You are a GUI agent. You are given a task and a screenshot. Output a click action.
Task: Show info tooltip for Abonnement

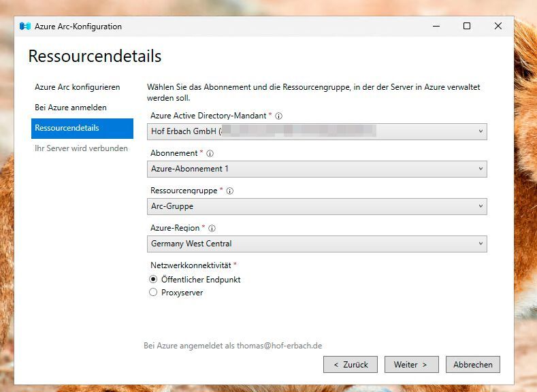tap(210, 153)
